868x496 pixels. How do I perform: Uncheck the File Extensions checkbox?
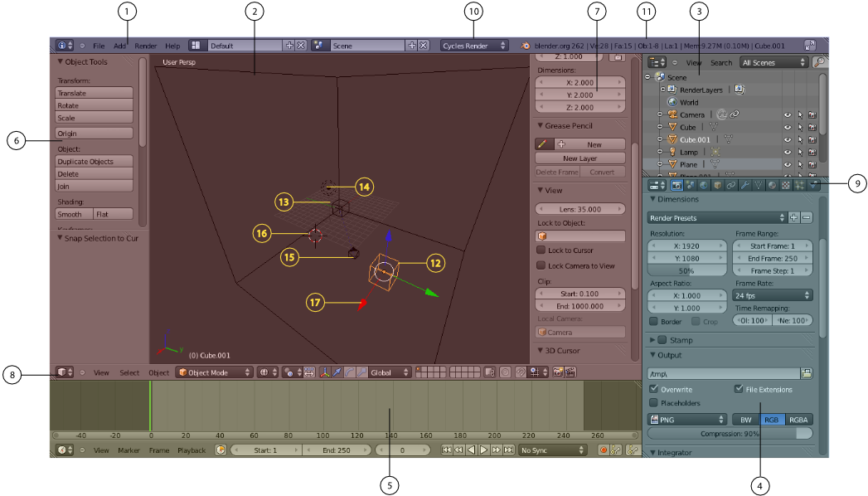tap(739, 389)
